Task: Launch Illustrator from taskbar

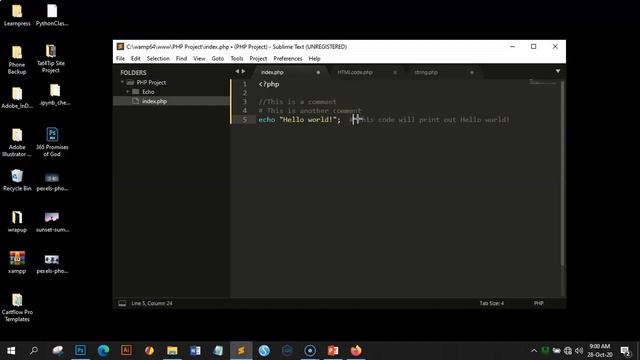Action: (126, 350)
